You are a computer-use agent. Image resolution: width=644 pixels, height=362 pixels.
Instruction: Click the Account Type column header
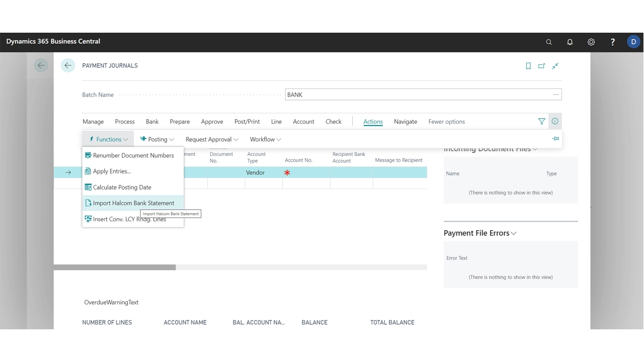[257, 157]
